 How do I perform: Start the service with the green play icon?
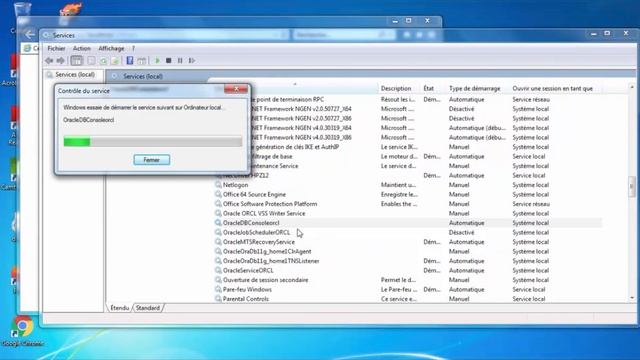(158, 61)
